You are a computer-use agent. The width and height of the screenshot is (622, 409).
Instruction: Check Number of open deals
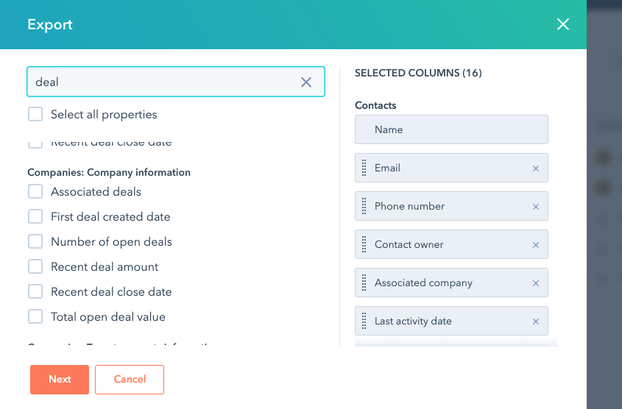35,242
